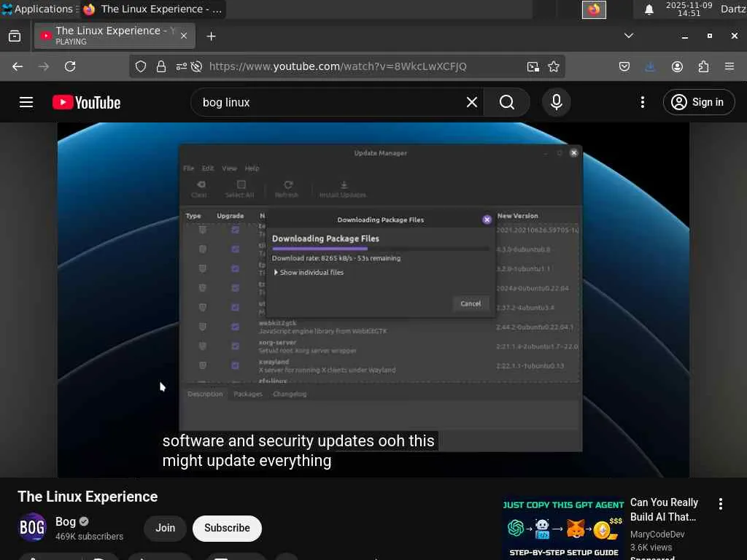Image resolution: width=747 pixels, height=560 pixels.
Task: Open the YouTube guide hamburger menu
Action: click(x=26, y=102)
